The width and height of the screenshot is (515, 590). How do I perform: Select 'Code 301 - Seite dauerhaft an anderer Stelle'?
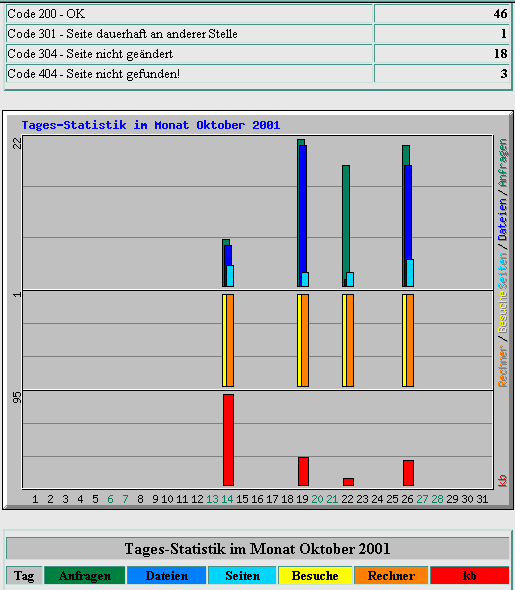click(122, 34)
